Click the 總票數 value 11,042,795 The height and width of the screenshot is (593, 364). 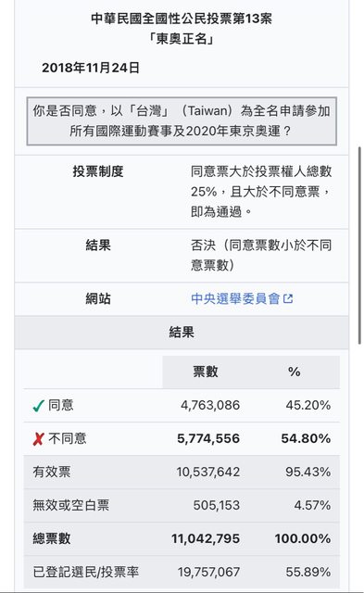pos(206,538)
